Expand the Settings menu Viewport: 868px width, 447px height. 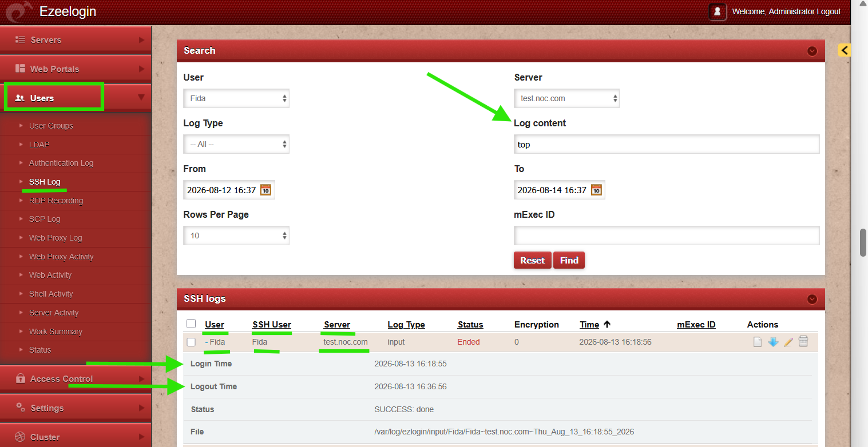click(x=76, y=408)
